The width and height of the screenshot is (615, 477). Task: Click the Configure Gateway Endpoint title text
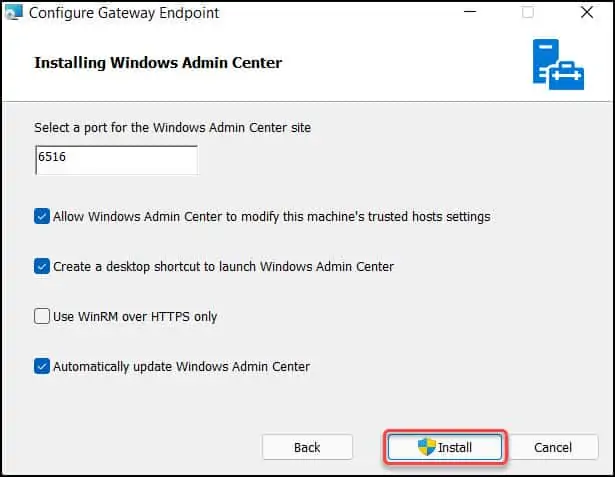(124, 13)
